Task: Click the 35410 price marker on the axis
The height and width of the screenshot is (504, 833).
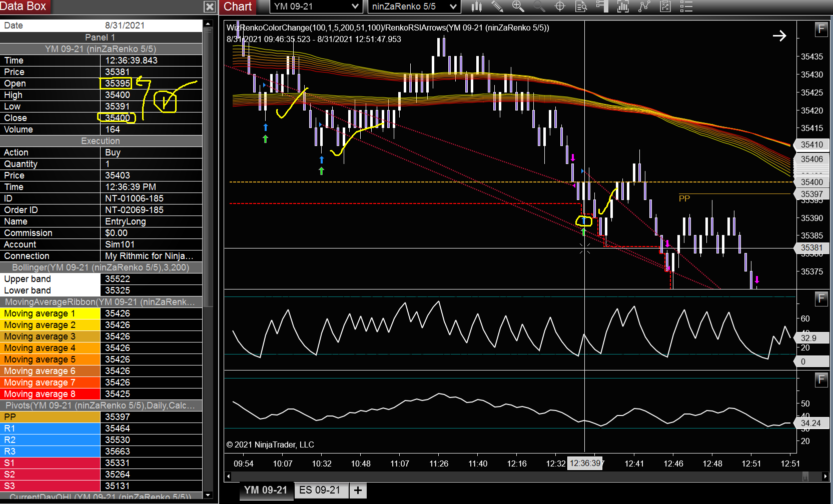Action: (811, 144)
